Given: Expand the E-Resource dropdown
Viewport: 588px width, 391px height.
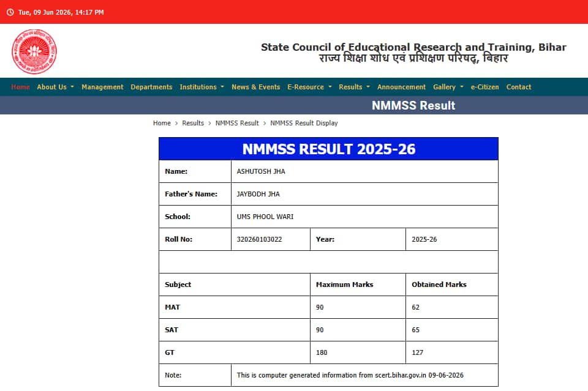Looking at the screenshot, I should tap(309, 87).
